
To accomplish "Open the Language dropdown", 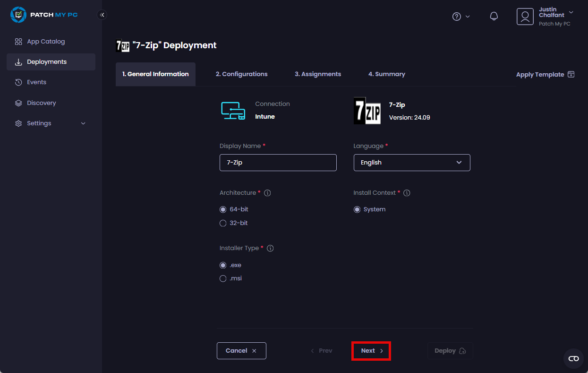I will pos(412,163).
